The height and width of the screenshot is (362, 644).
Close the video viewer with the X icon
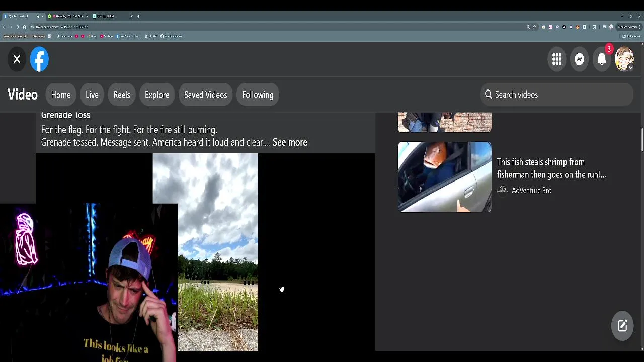(17, 59)
